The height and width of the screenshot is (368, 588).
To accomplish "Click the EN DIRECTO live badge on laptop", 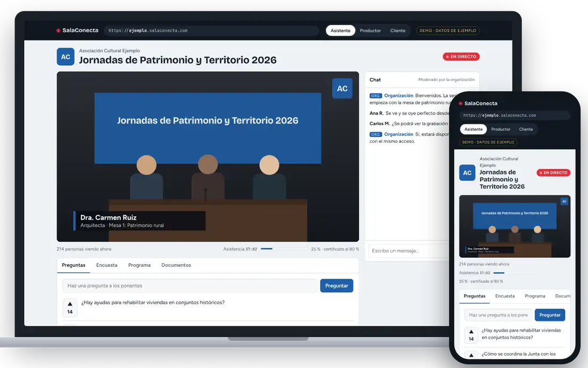I will (x=461, y=57).
